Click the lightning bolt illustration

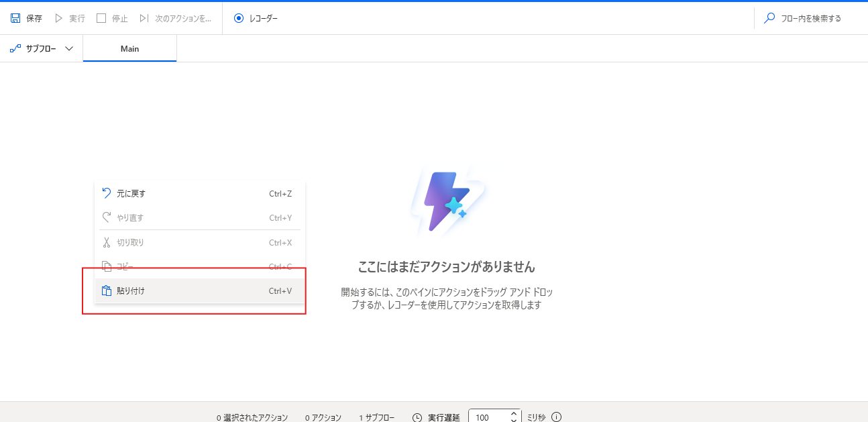(447, 201)
